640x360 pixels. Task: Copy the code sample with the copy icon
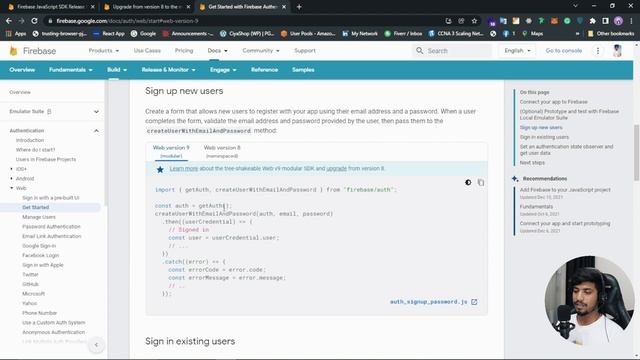coord(481,182)
